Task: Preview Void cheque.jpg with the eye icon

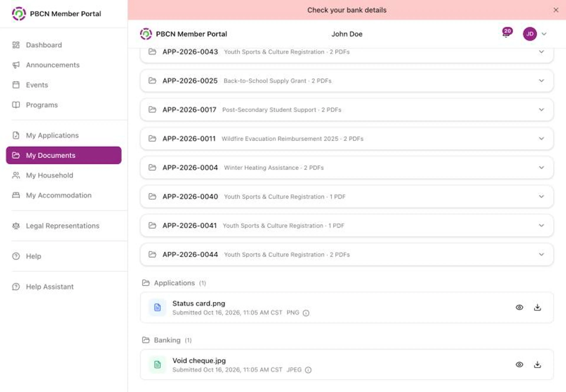Action: (519, 364)
